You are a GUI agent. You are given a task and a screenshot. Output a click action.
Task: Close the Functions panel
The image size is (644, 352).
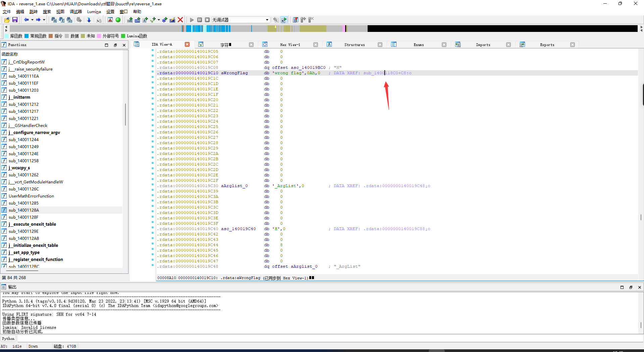tap(124, 45)
